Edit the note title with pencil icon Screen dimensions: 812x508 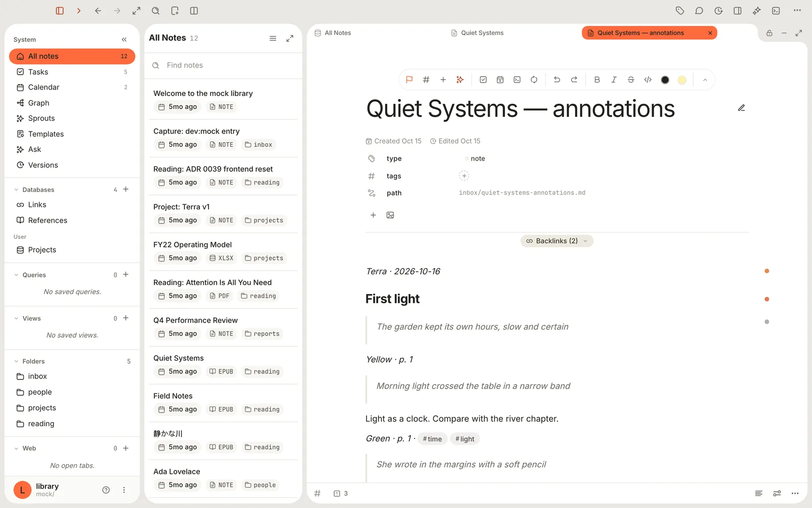[x=741, y=108]
